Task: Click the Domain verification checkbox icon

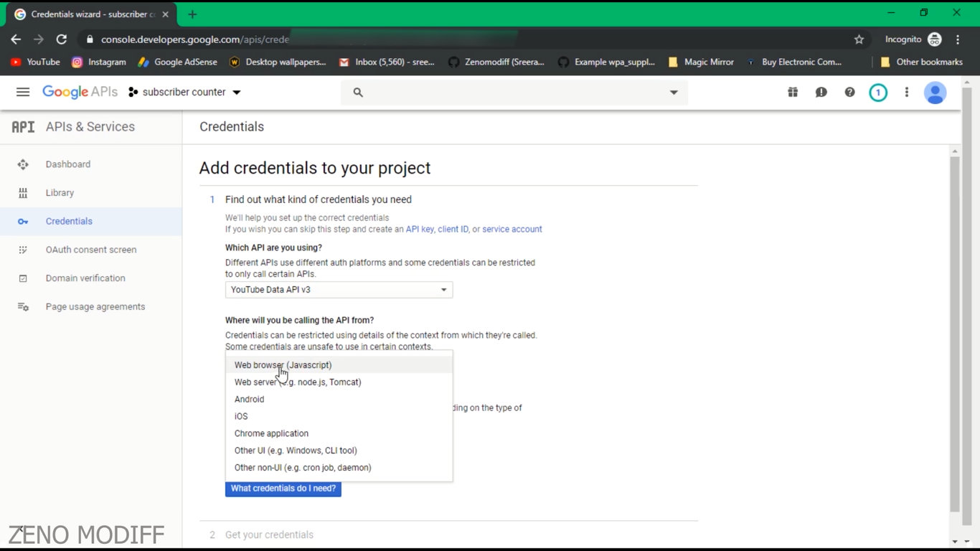Action: [23, 278]
